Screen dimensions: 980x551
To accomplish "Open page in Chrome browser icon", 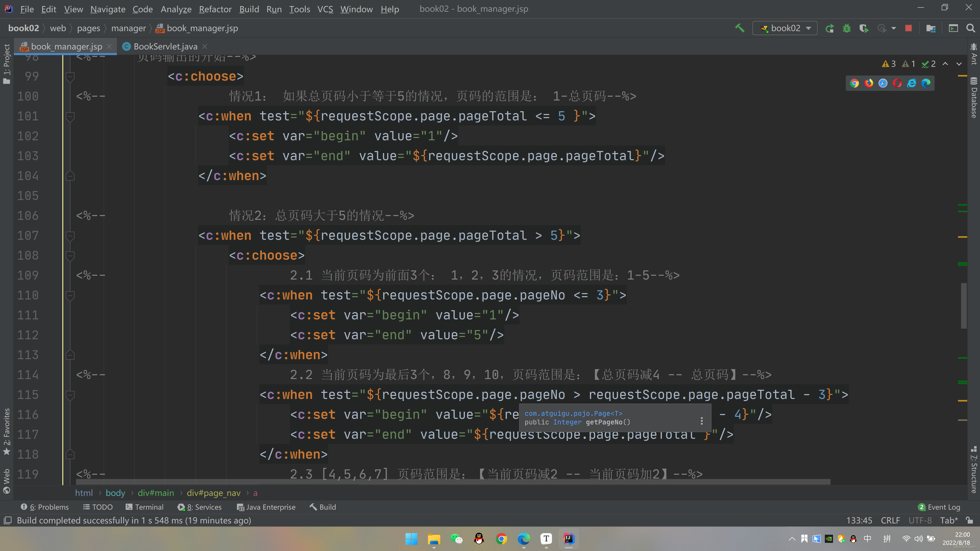I will (854, 83).
